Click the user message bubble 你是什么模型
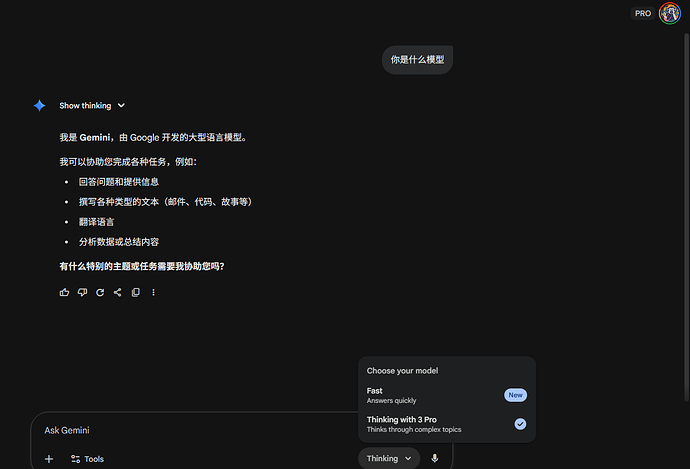 417,60
